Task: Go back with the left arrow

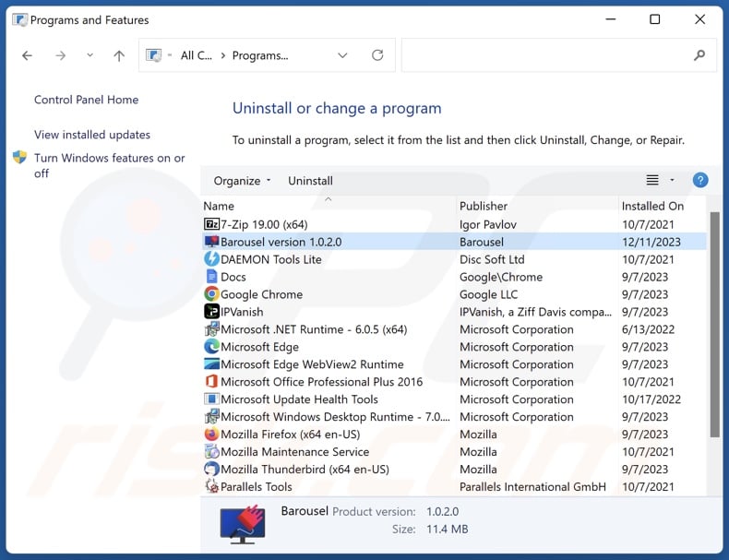Action: coord(27,55)
